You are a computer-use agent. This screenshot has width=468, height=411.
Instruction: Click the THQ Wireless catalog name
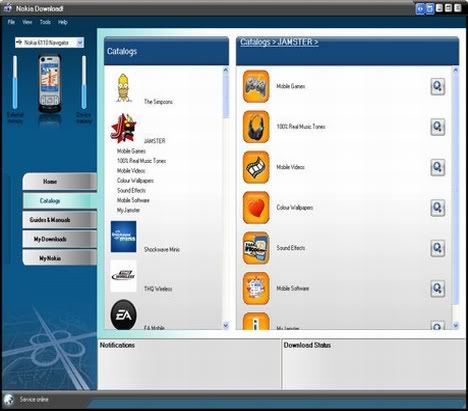point(158,289)
